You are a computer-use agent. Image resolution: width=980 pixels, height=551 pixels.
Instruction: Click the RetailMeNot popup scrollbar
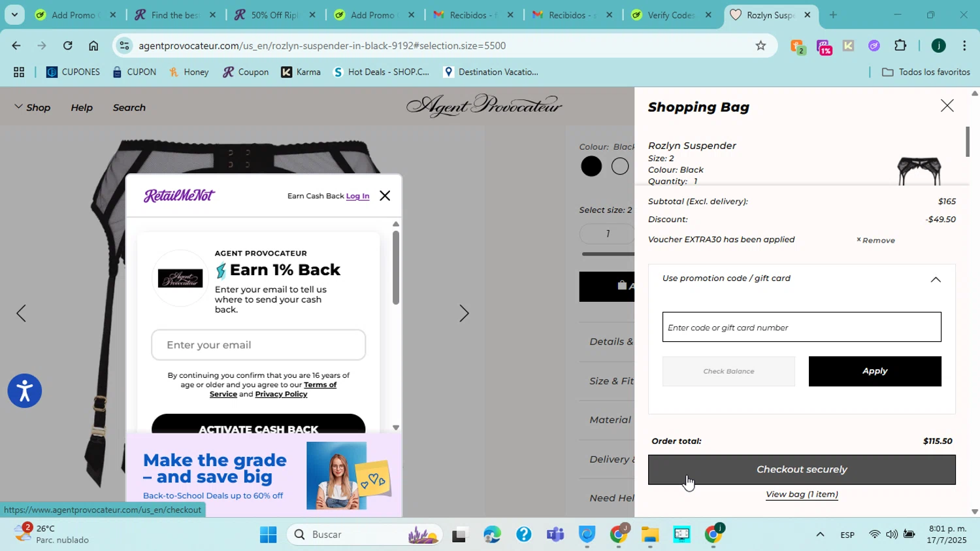(395, 267)
